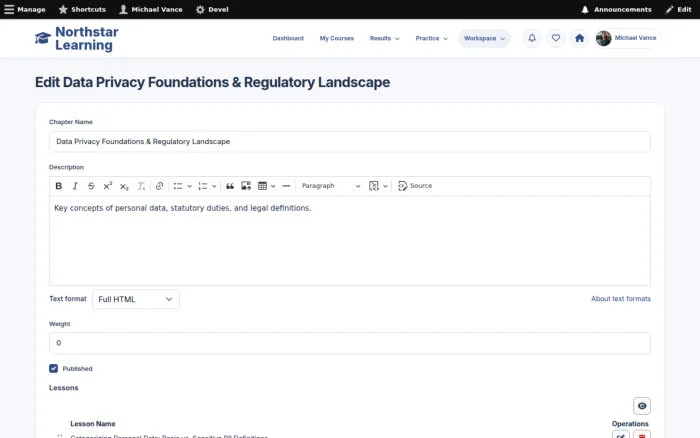This screenshot has height=438, width=700.
Task: Open Announcements in admin toolbar
Action: [x=617, y=9]
